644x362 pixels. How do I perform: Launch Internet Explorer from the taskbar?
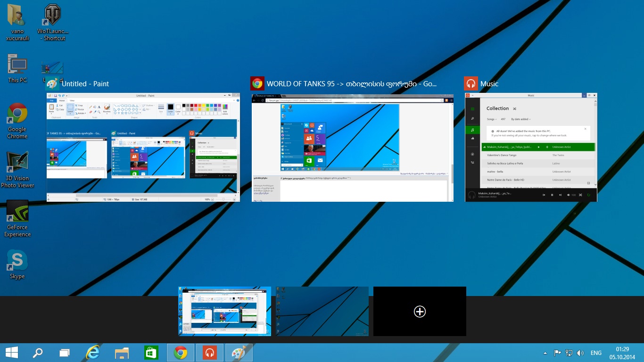coord(93,353)
